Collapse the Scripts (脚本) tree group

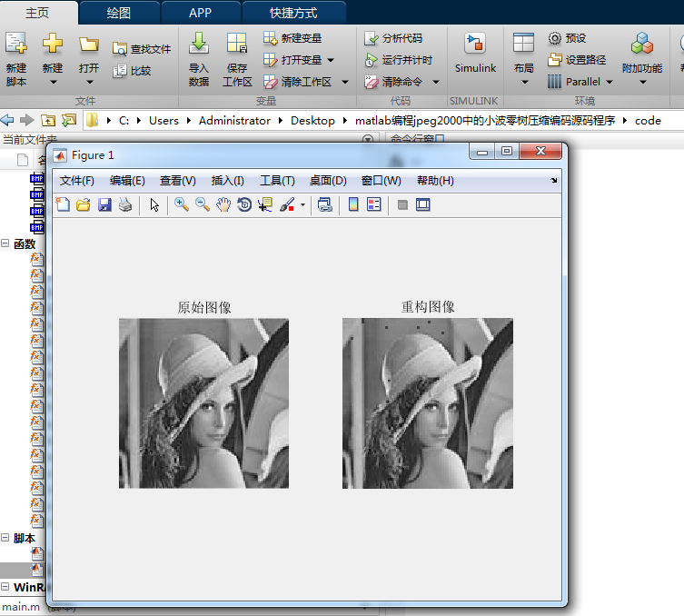pos(5,538)
